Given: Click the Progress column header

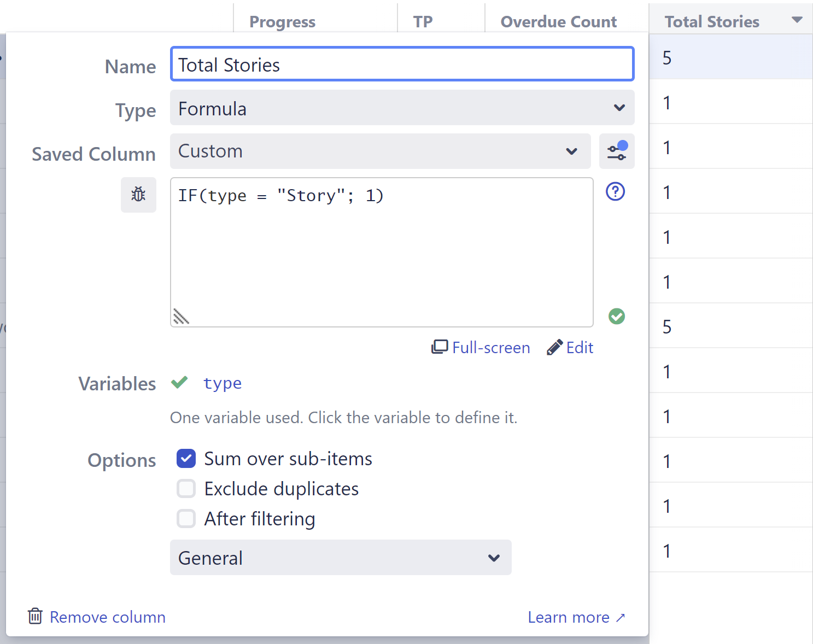Looking at the screenshot, I should pos(282,21).
